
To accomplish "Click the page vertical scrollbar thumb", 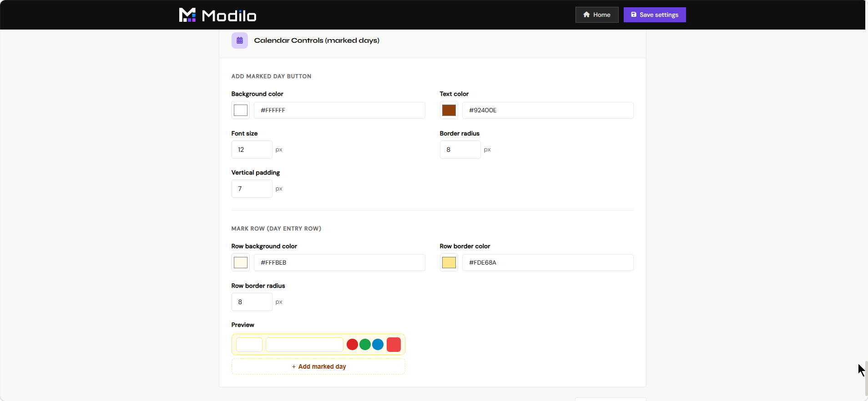I will 866,378.
